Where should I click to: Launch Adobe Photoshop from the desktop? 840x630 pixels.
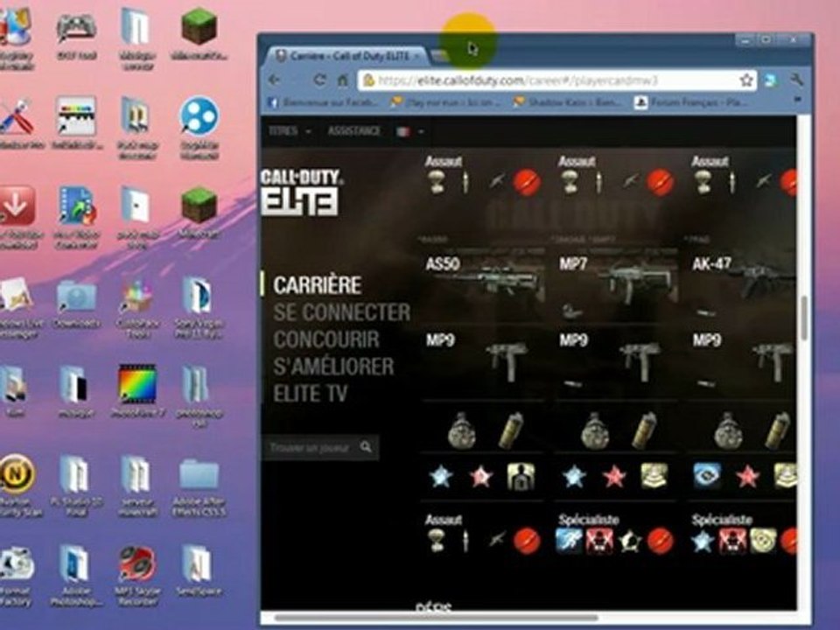(75, 576)
